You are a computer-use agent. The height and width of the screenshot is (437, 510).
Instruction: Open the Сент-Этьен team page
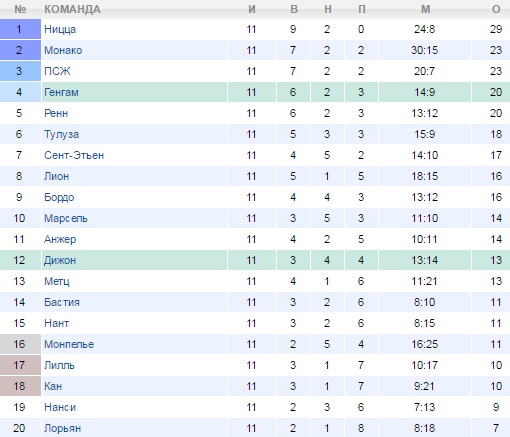[74, 155]
